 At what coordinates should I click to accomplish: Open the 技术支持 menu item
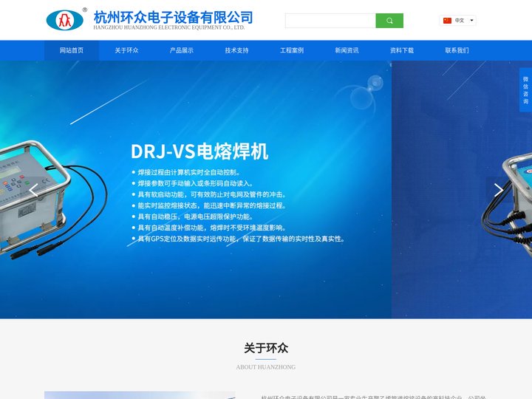pyautogui.click(x=236, y=50)
